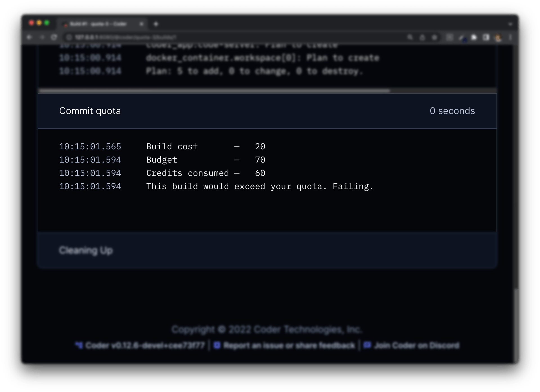Open a new tab with the plus button
Image resolution: width=540 pixels, height=392 pixels.
pyautogui.click(x=156, y=24)
